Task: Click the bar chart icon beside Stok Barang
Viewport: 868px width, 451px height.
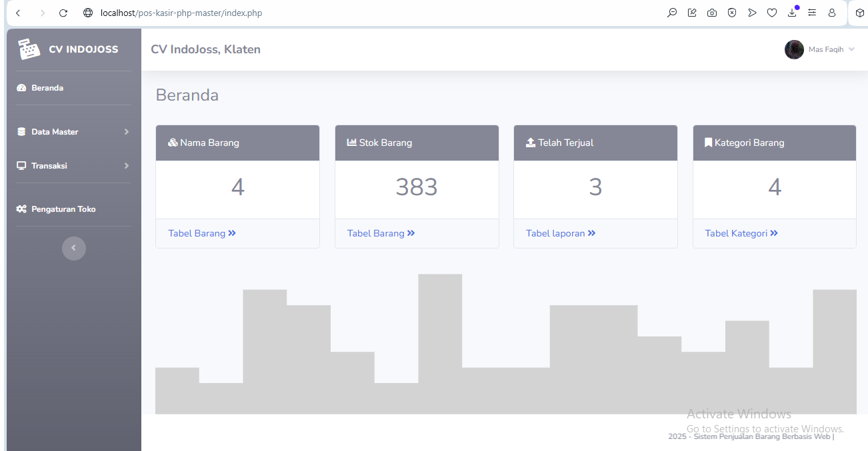Action: tap(352, 143)
